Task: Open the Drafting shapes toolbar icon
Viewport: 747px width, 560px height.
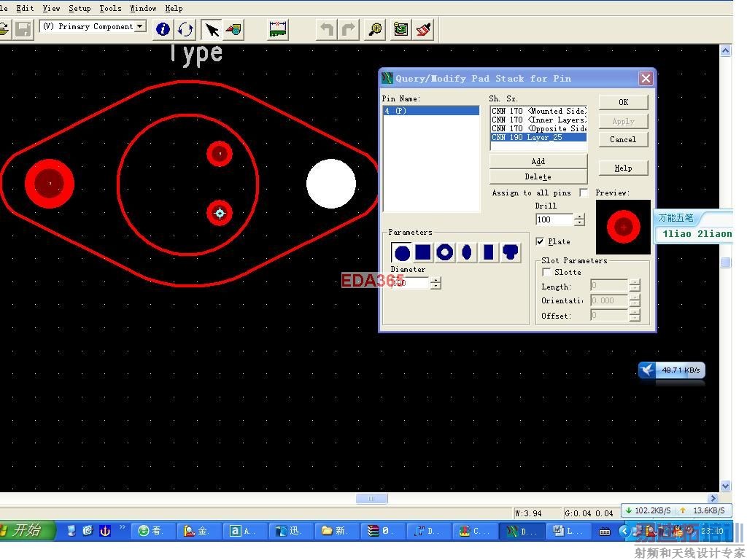Action: [234, 29]
